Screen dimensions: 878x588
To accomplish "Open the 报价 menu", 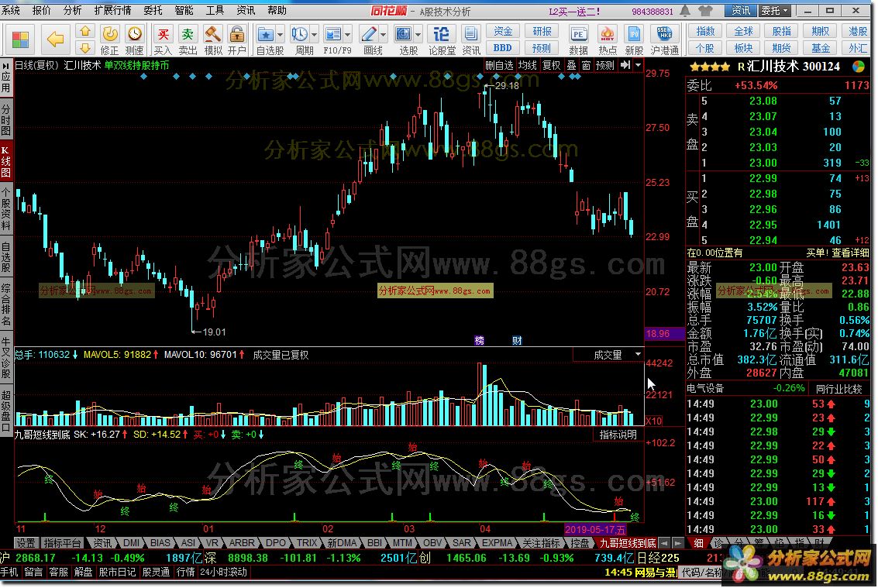I will pyautogui.click(x=41, y=11).
